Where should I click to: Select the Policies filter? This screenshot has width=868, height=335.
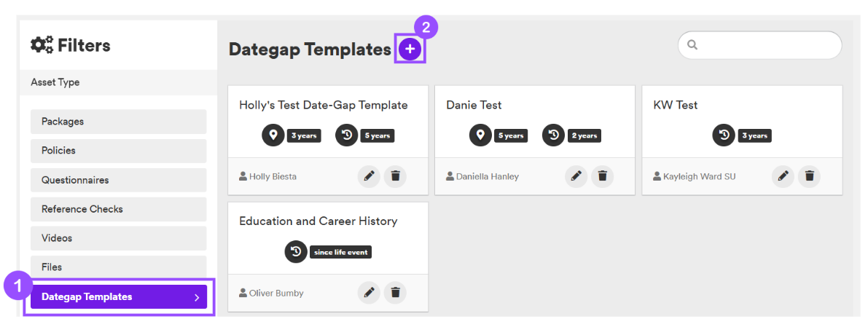point(119,150)
